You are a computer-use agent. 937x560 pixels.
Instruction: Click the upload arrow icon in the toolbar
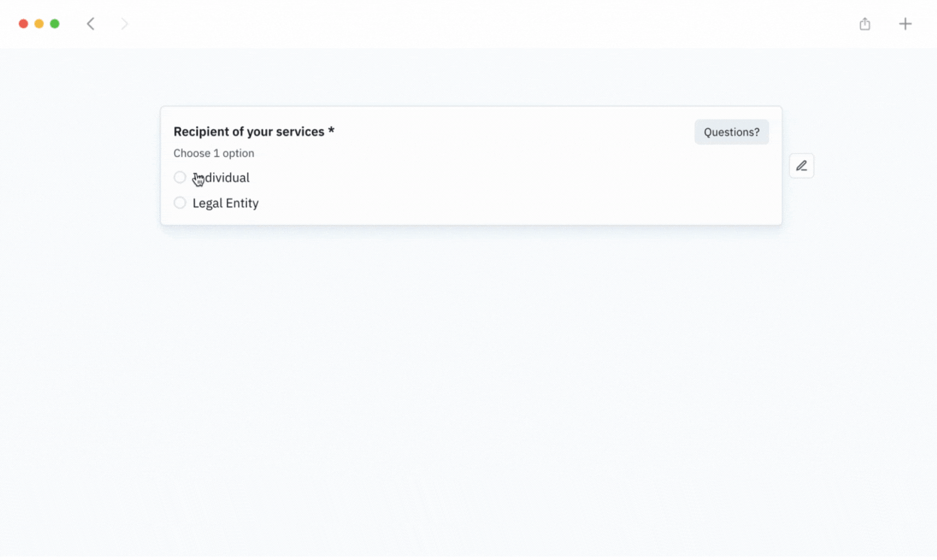(865, 23)
